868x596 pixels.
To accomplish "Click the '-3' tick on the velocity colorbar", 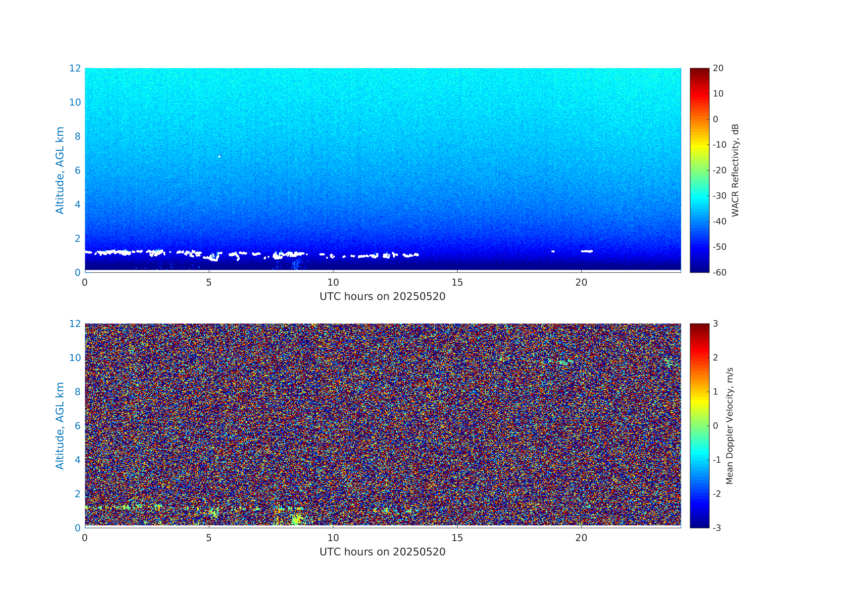I will coord(717,528).
